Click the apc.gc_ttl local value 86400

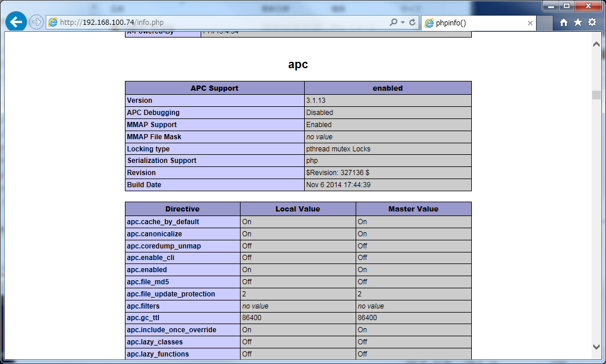(x=252, y=318)
